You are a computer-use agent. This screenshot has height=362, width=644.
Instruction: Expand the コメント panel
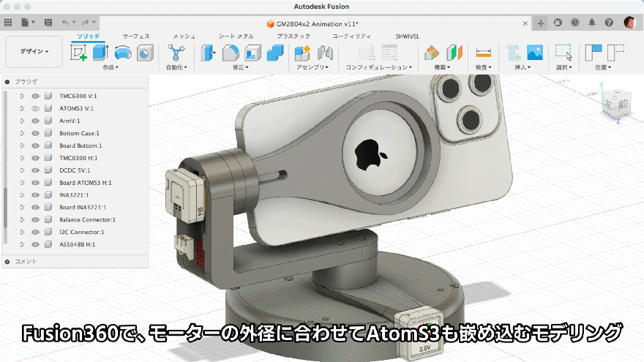pos(7,262)
